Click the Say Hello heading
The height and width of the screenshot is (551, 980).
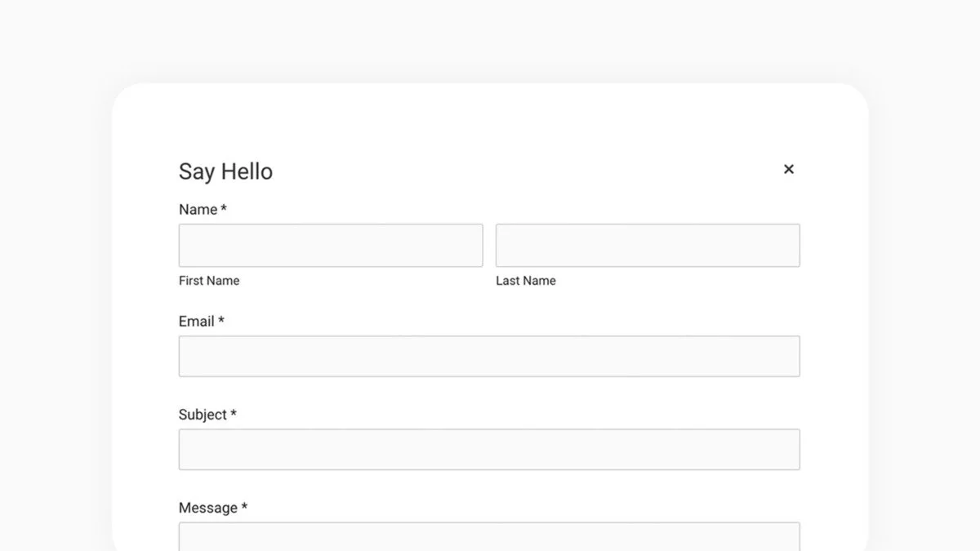(x=225, y=171)
